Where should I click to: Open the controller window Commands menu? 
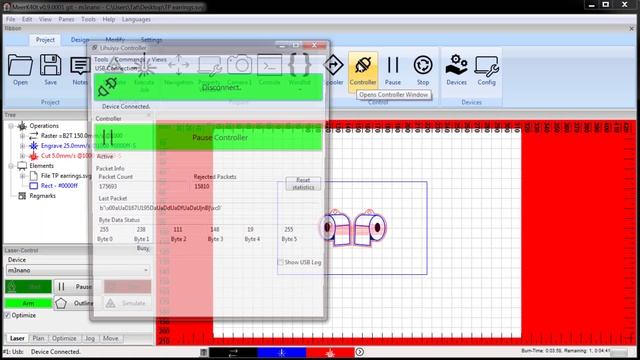click(130, 59)
